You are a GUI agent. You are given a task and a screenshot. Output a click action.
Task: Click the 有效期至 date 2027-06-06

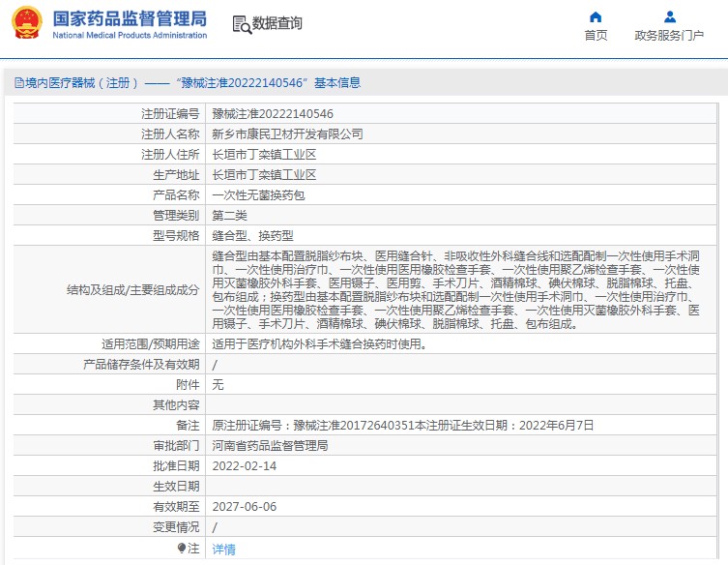(245, 506)
